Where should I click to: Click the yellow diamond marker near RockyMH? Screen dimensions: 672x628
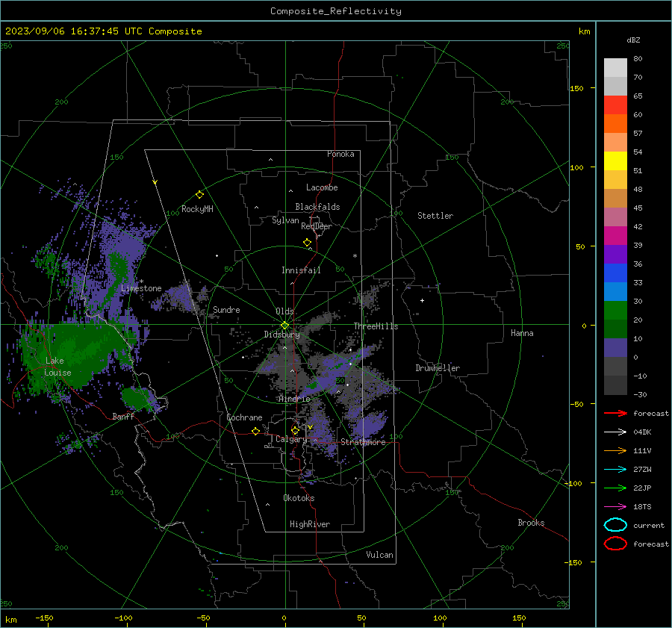tap(199, 195)
